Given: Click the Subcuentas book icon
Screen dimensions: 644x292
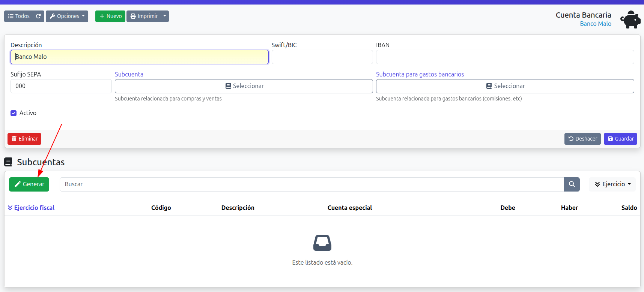Looking at the screenshot, I should (x=8, y=162).
